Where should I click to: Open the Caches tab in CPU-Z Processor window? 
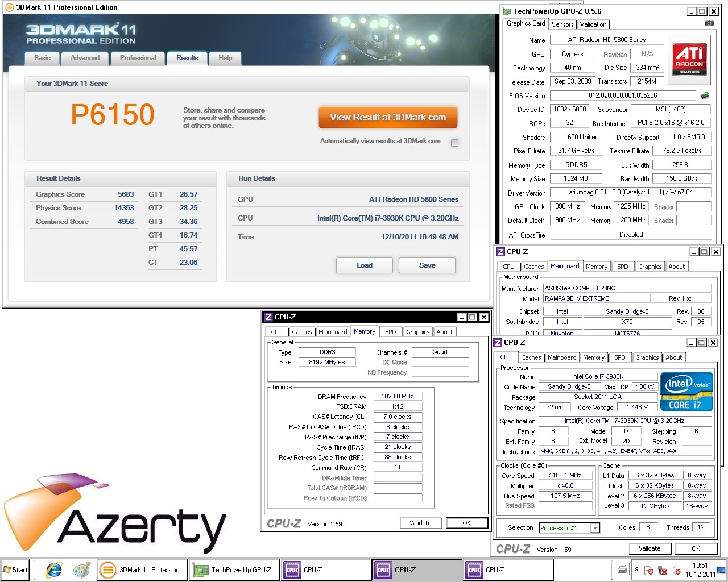(531, 357)
